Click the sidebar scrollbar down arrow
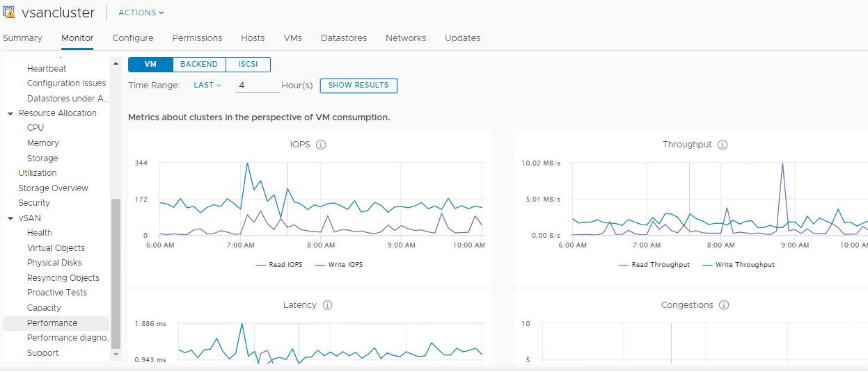The height and width of the screenshot is (374, 868). point(116,355)
